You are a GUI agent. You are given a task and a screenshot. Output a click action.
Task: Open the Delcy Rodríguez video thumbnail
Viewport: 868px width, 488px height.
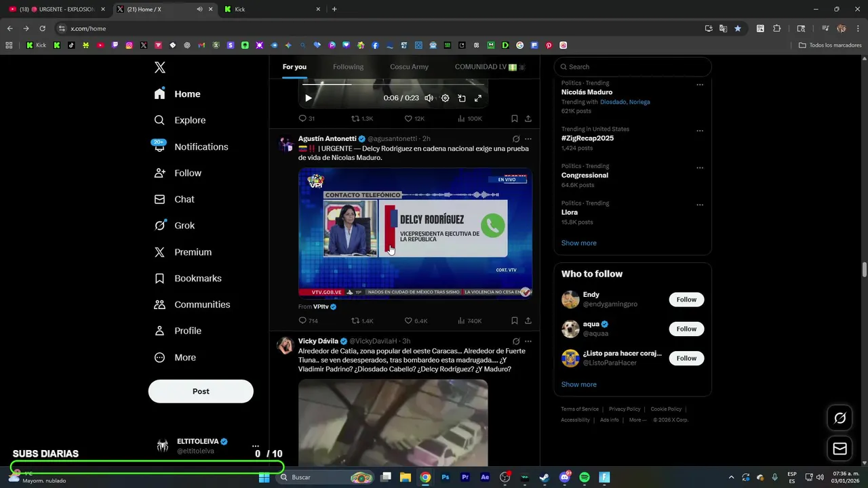click(x=415, y=232)
